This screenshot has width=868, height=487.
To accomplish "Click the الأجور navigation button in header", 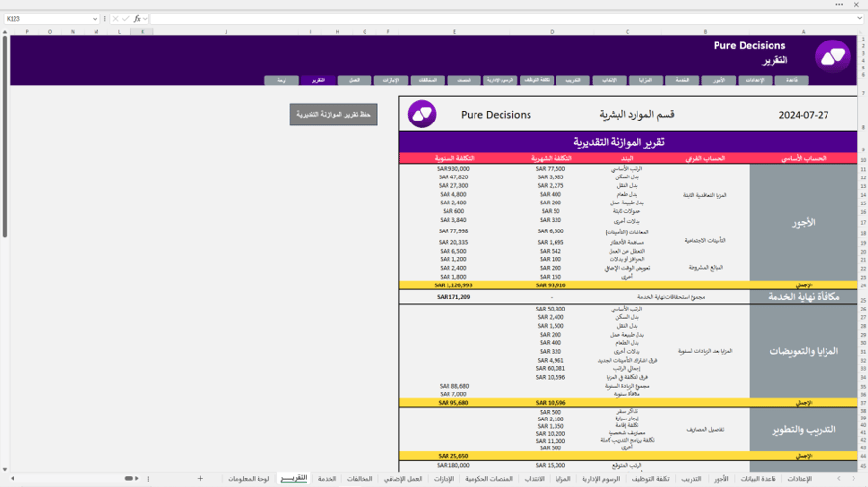I will pos(719,80).
